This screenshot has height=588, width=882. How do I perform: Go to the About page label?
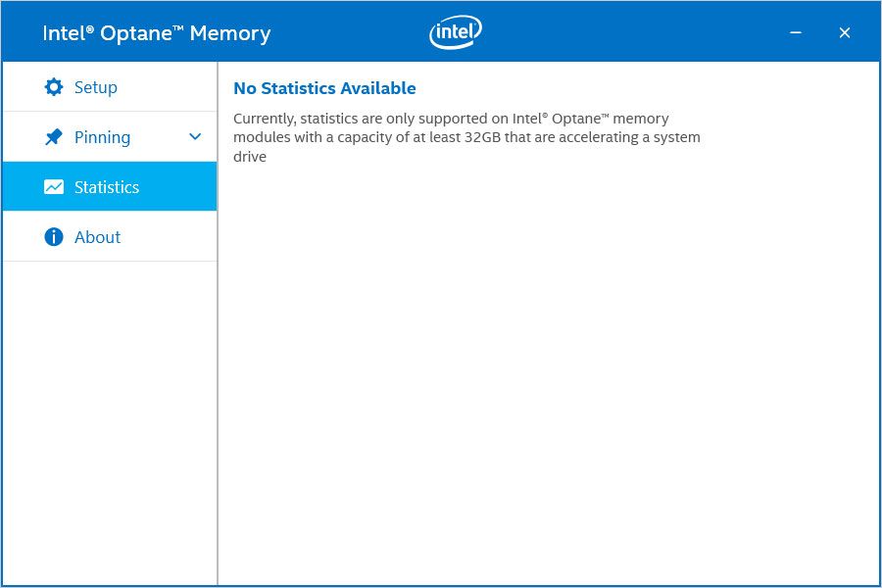pyautogui.click(x=97, y=237)
